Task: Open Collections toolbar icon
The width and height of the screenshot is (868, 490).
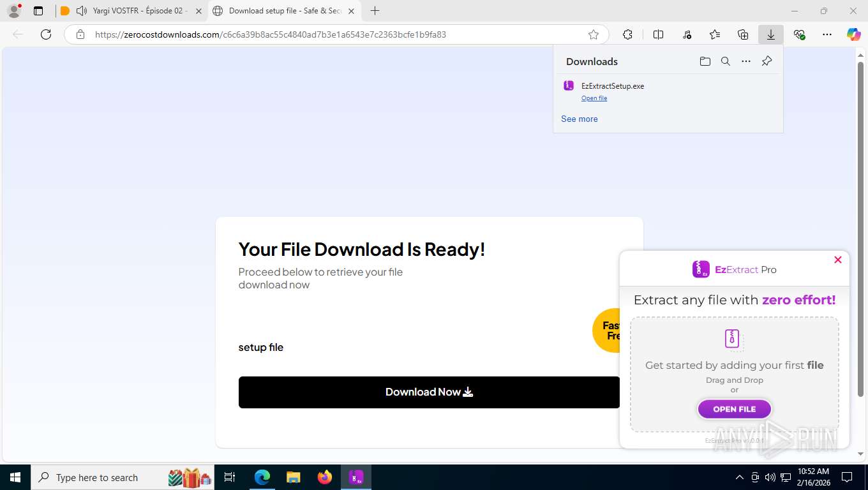Action: point(743,34)
